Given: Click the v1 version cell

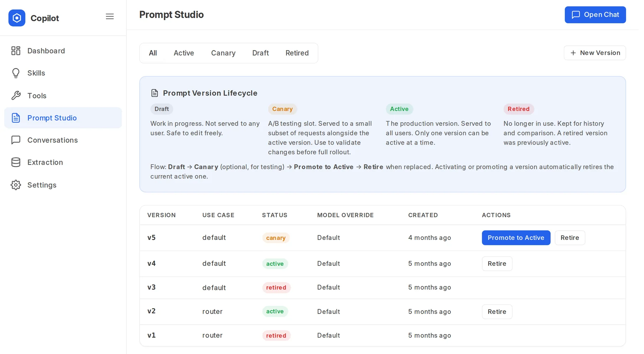Looking at the screenshot, I should pyautogui.click(x=151, y=335).
